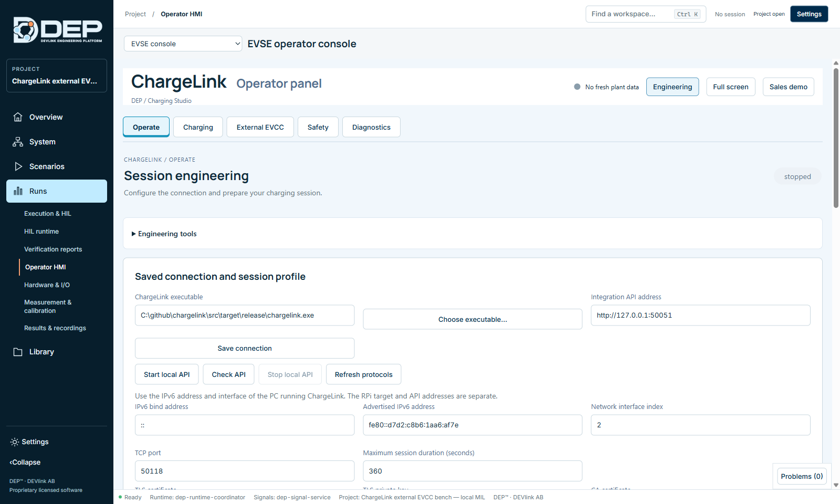Open the Library folder icon
Screen dimensions: 840x504
pyautogui.click(x=18, y=352)
